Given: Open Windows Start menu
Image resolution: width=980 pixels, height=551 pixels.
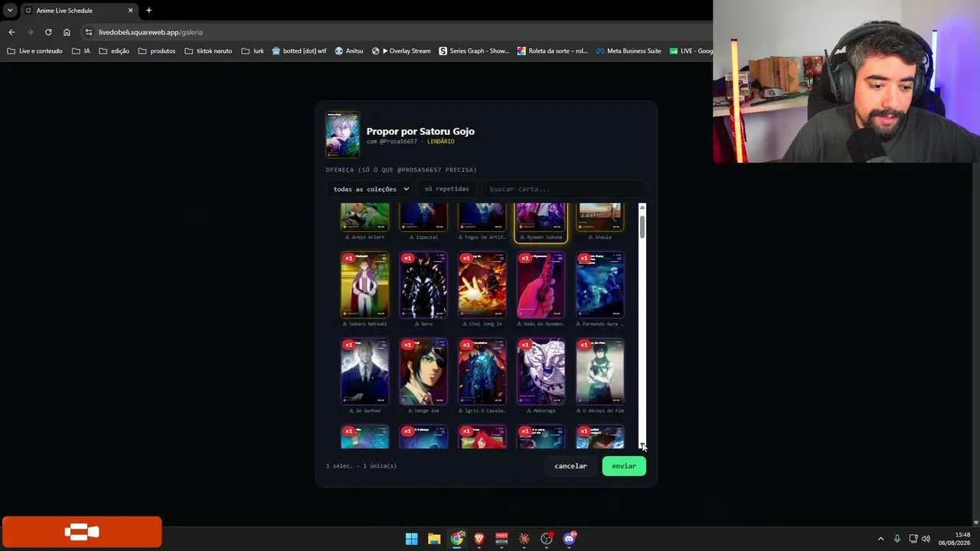Looking at the screenshot, I should click(411, 539).
